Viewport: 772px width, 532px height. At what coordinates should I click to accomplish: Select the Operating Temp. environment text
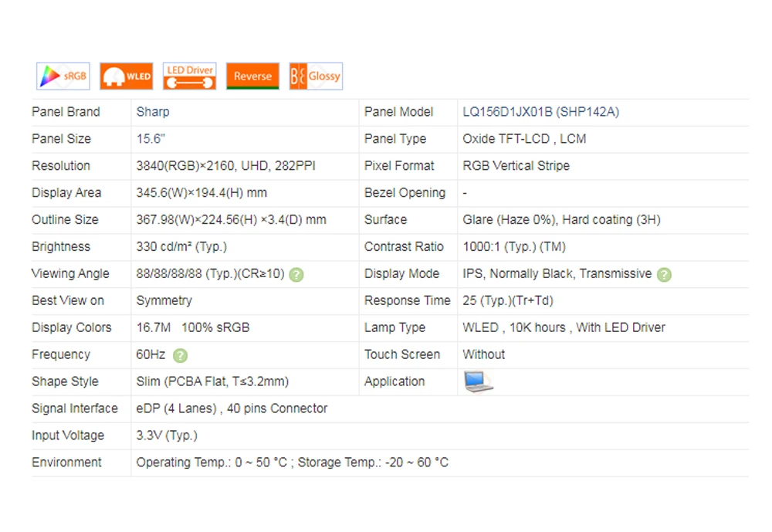293,463
